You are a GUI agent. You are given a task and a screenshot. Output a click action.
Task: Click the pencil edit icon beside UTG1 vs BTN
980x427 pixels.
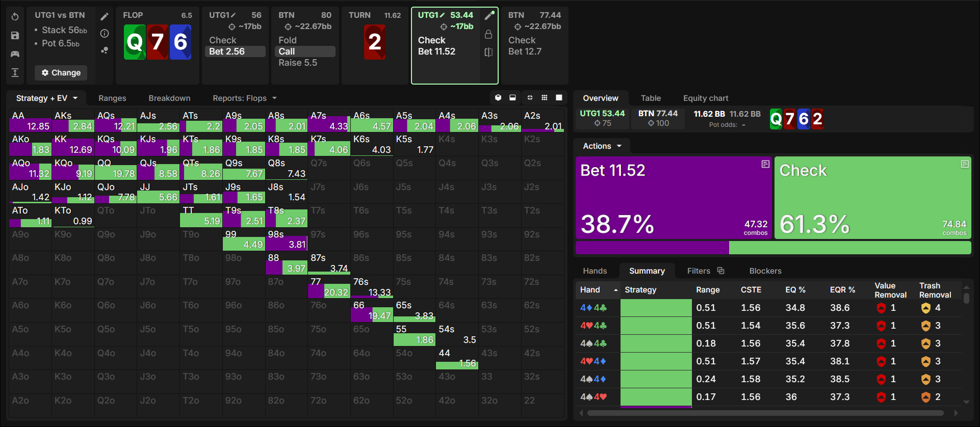(105, 17)
